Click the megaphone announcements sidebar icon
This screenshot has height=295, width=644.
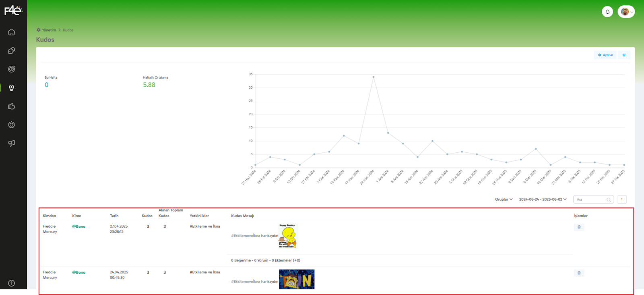coord(12,143)
